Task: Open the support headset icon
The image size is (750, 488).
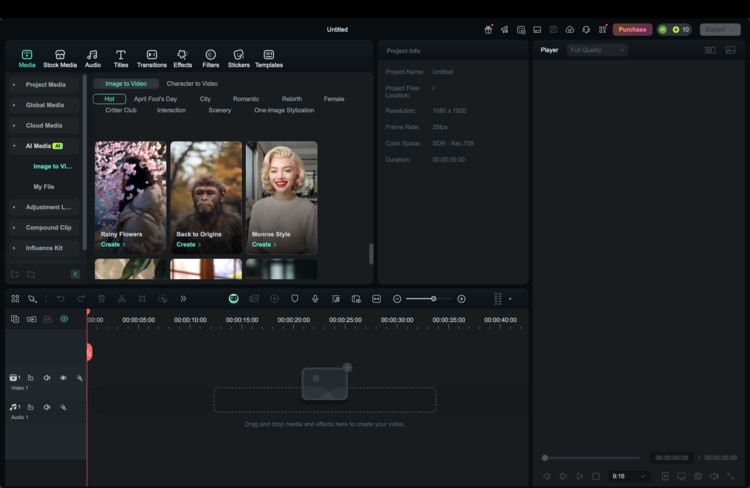Action: click(586, 30)
